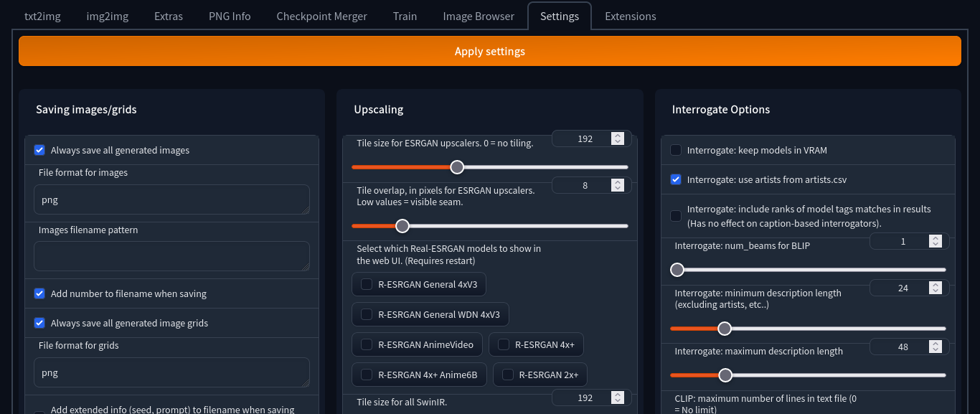980x414 pixels.
Task: Open the Extensions tab
Action: tap(630, 16)
